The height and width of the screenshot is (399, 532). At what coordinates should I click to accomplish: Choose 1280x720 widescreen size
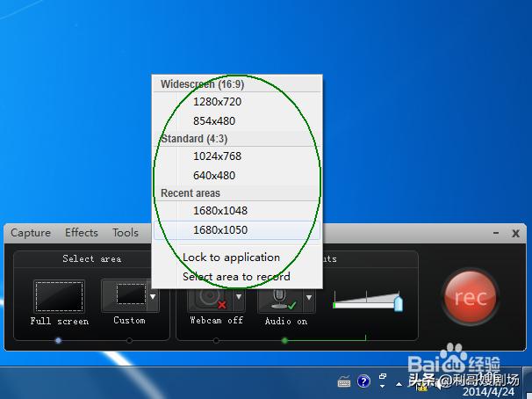pyautogui.click(x=218, y=102)
